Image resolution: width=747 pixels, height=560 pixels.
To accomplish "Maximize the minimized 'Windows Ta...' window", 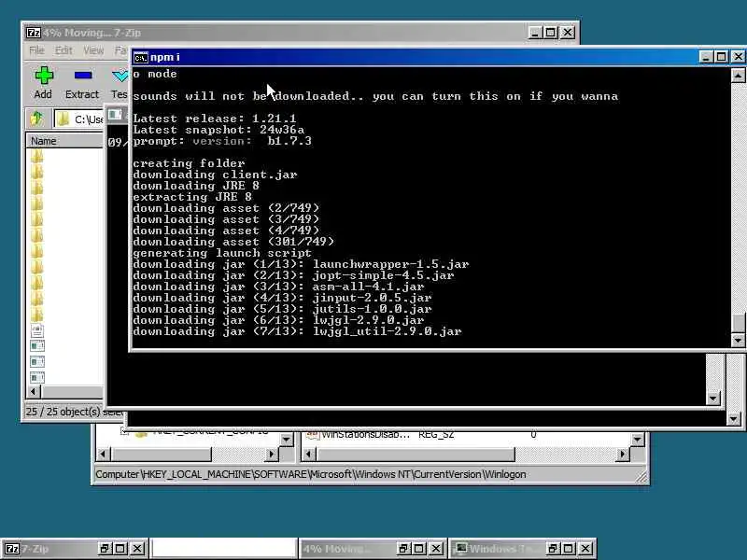I will point(568,549).
